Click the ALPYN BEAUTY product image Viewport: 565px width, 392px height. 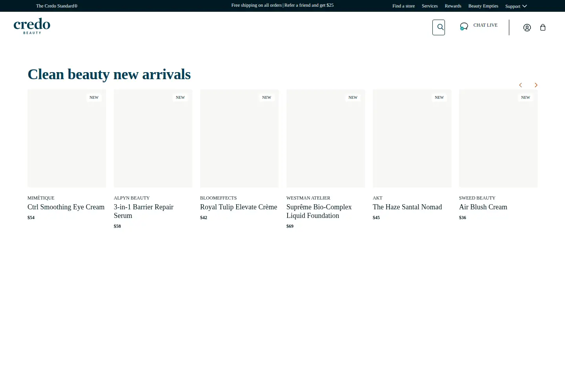(153, 138)
